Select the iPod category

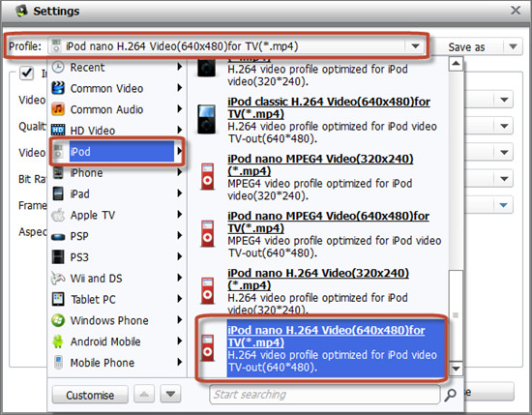point(117,151)
